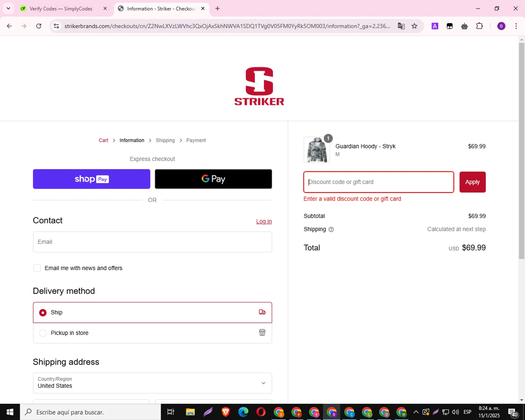Open Country/Region dropdown
Screen dimensions: 525x420
tap(152, 383)
